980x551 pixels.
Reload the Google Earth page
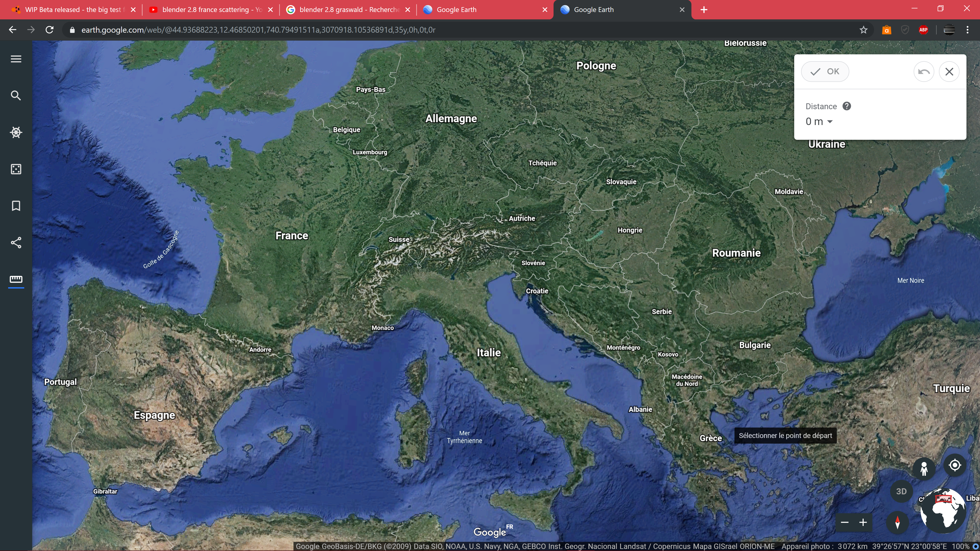(x=50, y=30)
